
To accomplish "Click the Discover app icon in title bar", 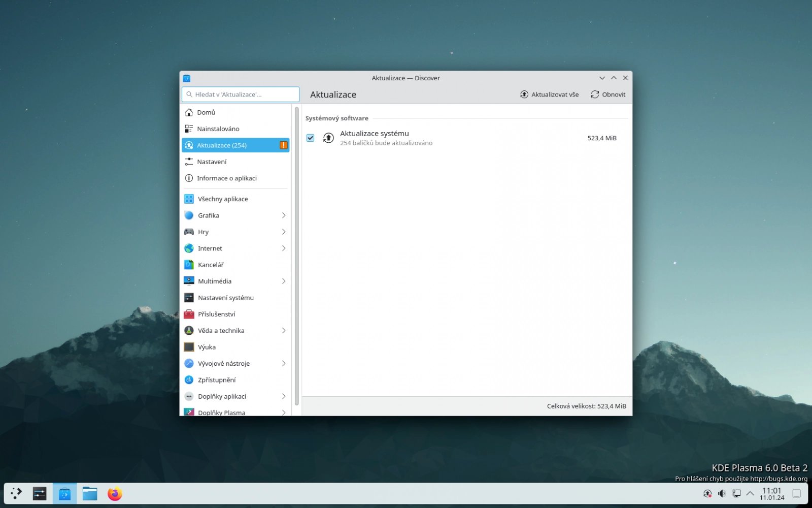I will point(186,78).
